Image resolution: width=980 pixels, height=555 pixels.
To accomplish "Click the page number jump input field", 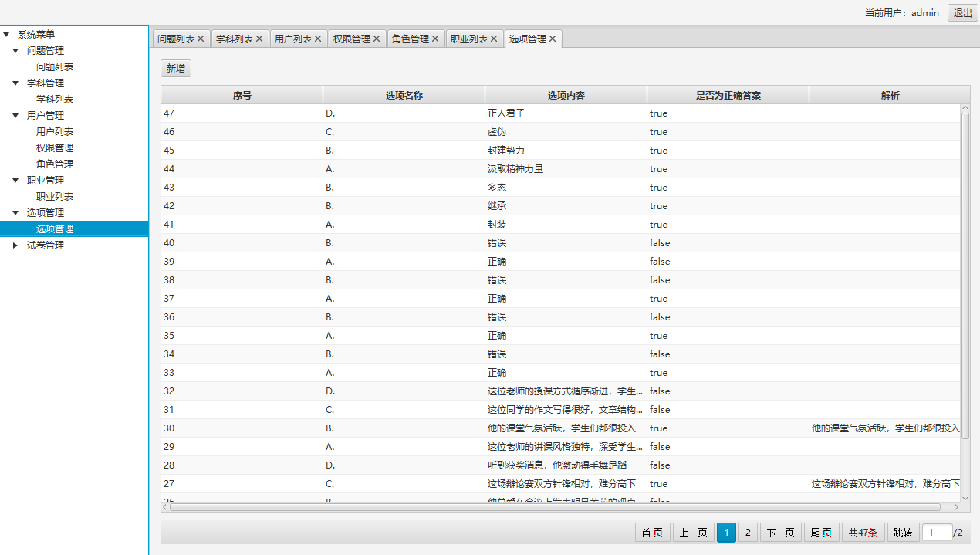I will click(x=937, y=533).
